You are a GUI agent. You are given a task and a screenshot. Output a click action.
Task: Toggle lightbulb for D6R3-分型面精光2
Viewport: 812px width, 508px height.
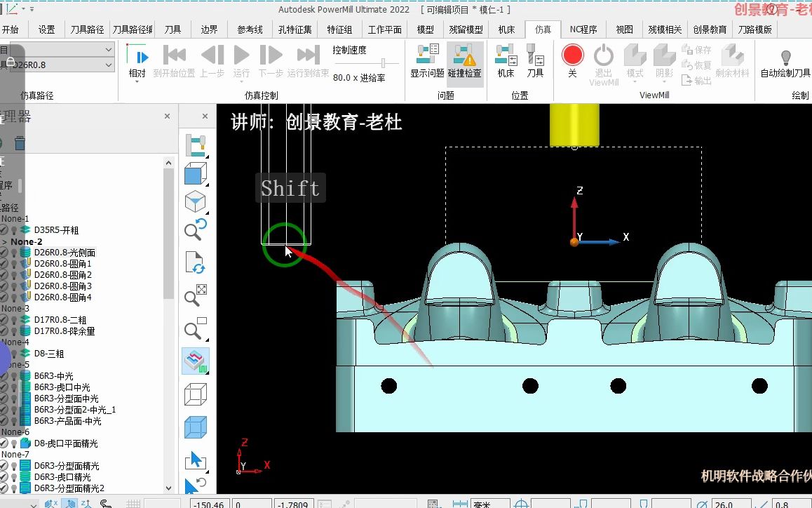15,488
